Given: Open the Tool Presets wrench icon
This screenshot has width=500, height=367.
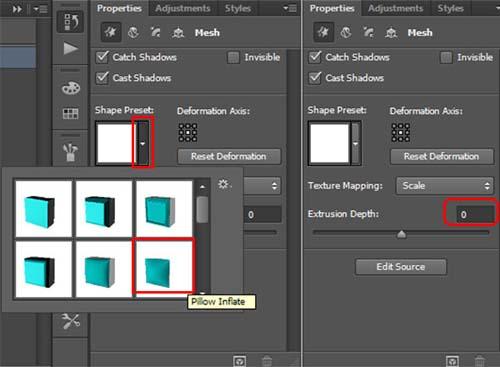Looking at the screenshot, I should click(x=71, y=322).
